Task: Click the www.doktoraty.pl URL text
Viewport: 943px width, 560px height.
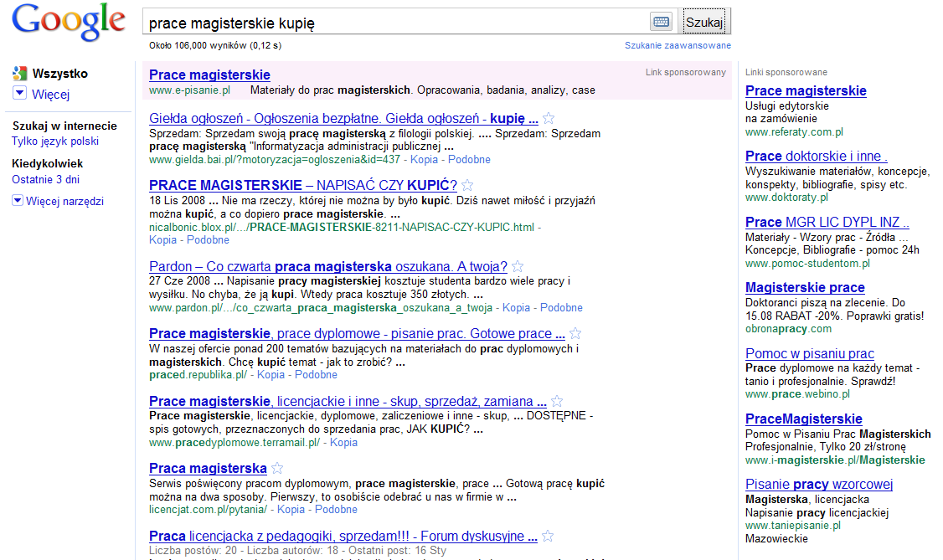Action: point(786,198)
